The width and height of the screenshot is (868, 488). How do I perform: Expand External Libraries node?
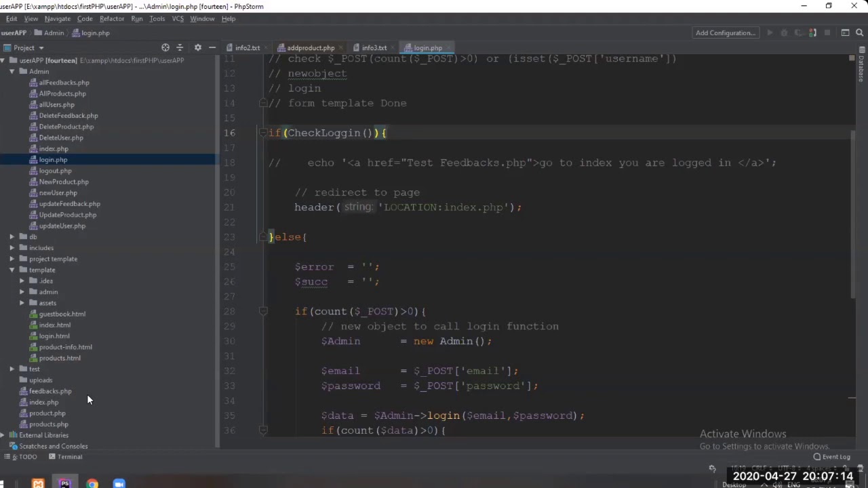3,435
